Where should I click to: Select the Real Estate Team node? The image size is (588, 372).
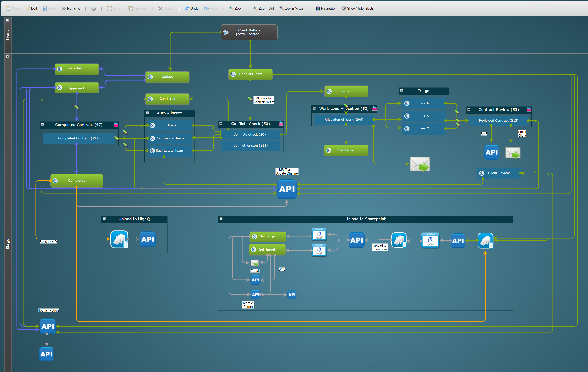click(169, 151)
